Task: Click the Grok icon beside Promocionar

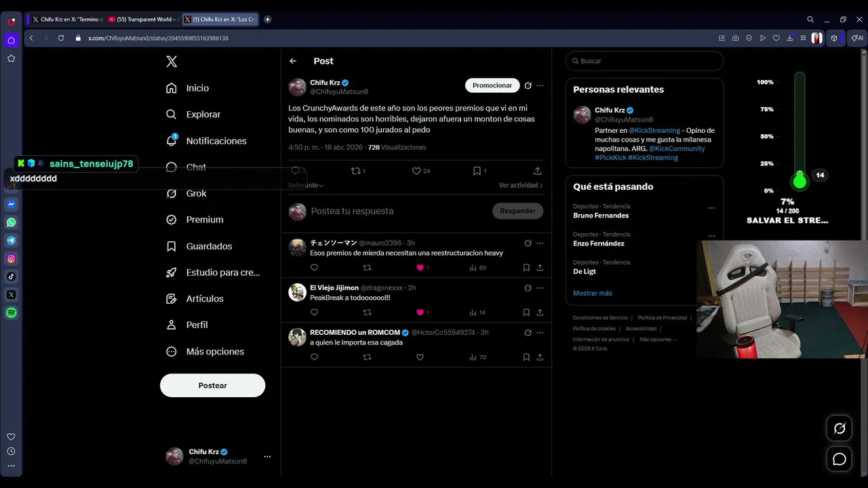Action: [528, 85]
